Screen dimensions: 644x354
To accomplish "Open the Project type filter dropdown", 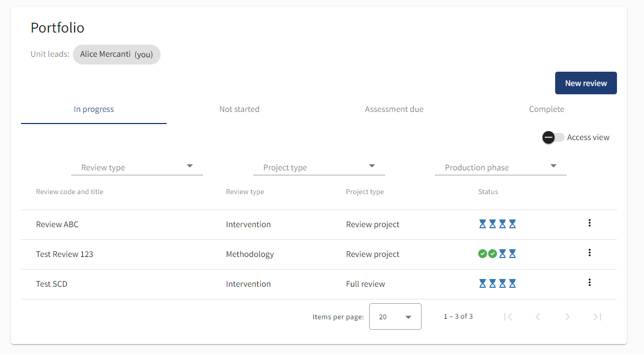I will click(x=319, y=167).
